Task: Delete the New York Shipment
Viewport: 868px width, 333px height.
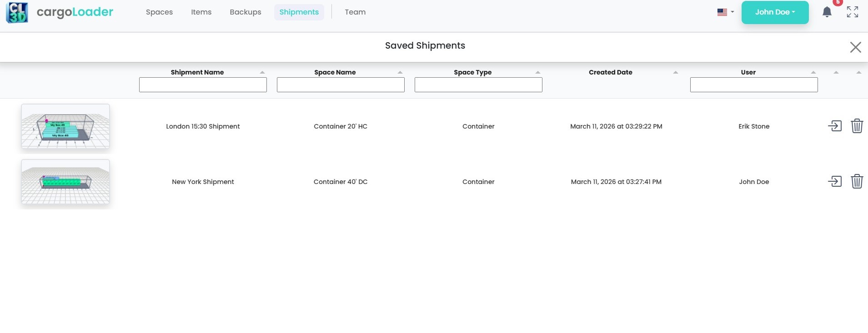Action: [x=857, y=181]
